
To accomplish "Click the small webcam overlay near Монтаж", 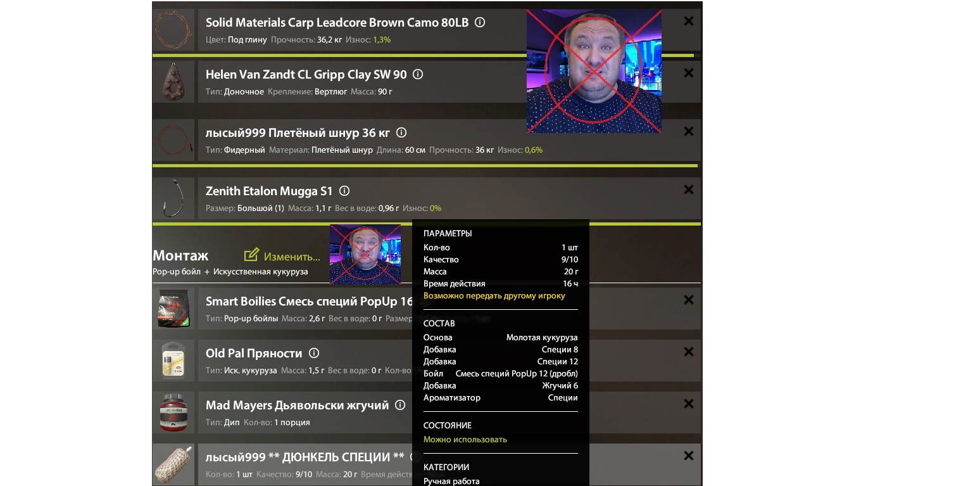I will (x=365, y=253).
